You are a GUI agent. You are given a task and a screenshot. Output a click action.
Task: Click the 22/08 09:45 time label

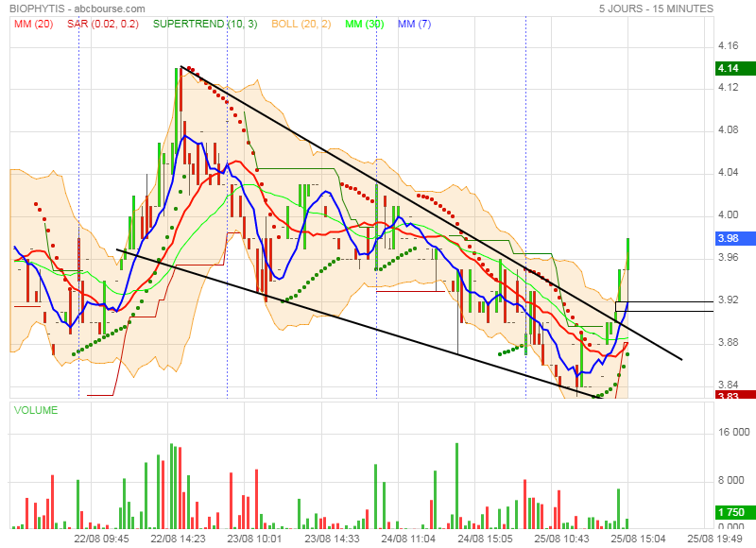(101, 539)
